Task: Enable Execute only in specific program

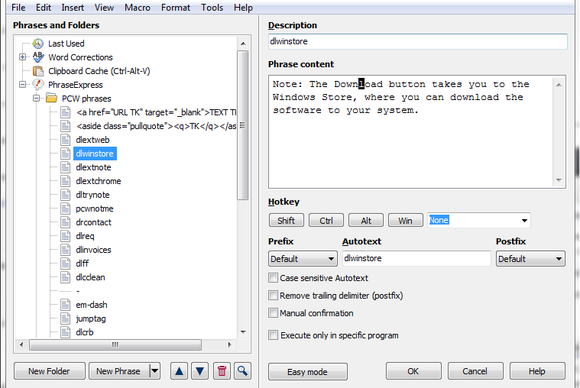Action: tap(273, 335)
